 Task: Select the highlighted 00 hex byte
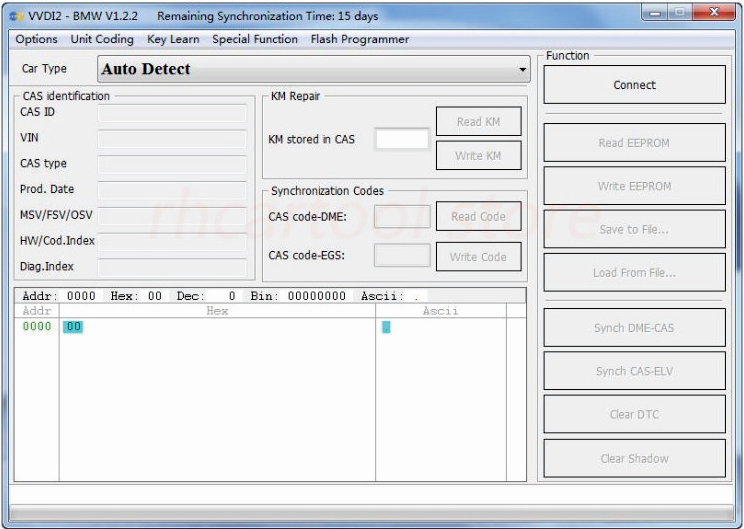73,326
